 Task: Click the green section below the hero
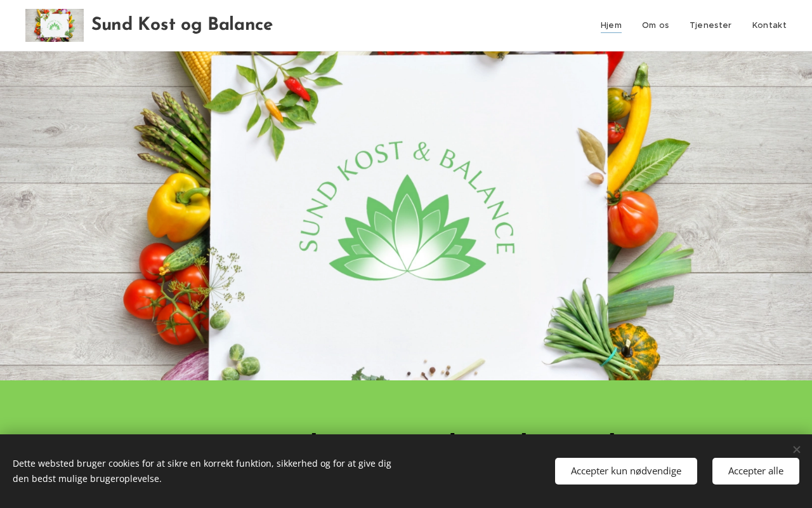(x=406, y=407)
